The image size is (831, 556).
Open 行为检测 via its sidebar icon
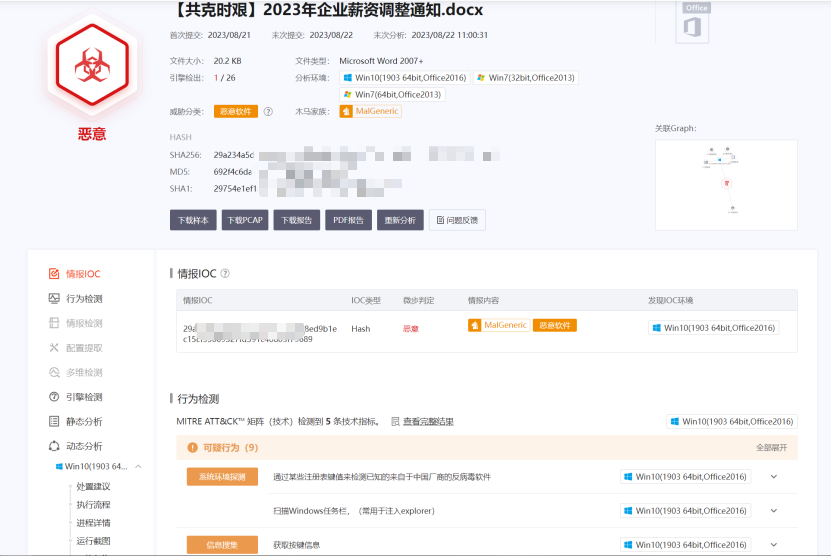tap(55, 299)
